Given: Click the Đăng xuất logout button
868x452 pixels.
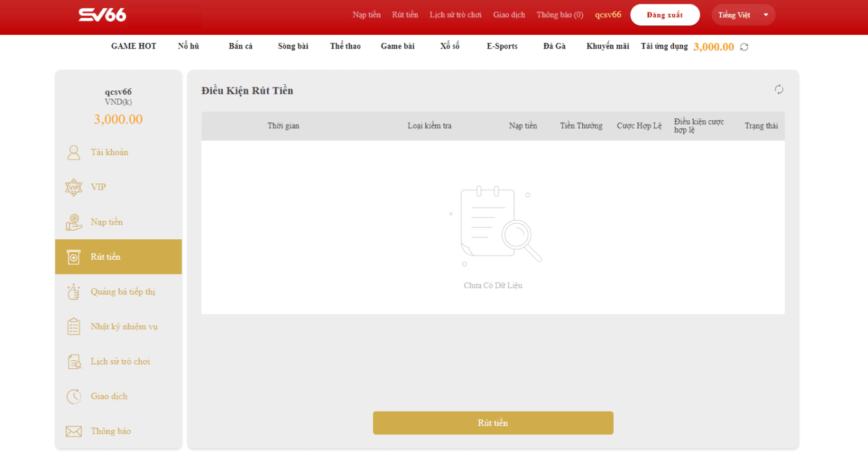Looking at the screenshot, I should click(665, 15).
